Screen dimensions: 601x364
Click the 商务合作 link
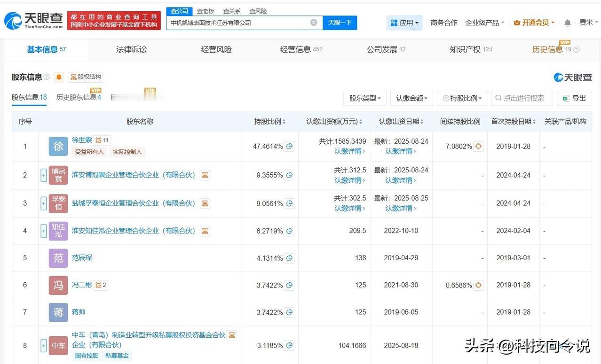444,23
